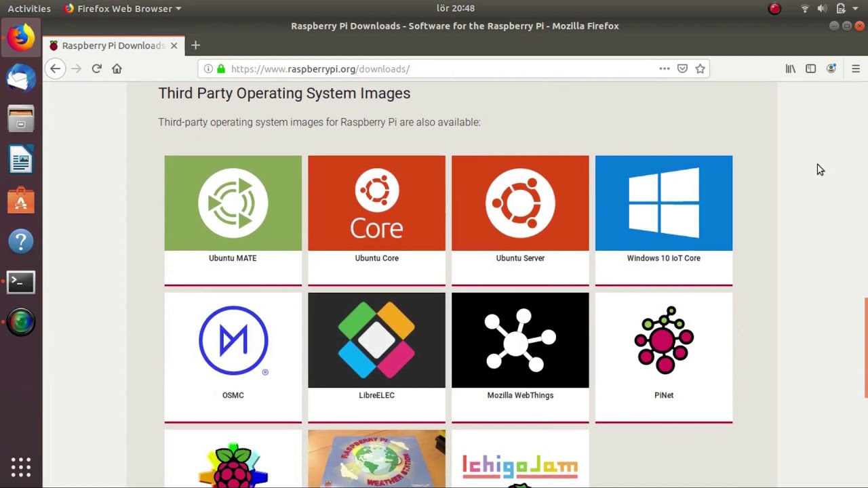Click the Mozilla WebThings text label
Image resolution: width=868 pixels, height=488 pixels.
pos(520,395)
